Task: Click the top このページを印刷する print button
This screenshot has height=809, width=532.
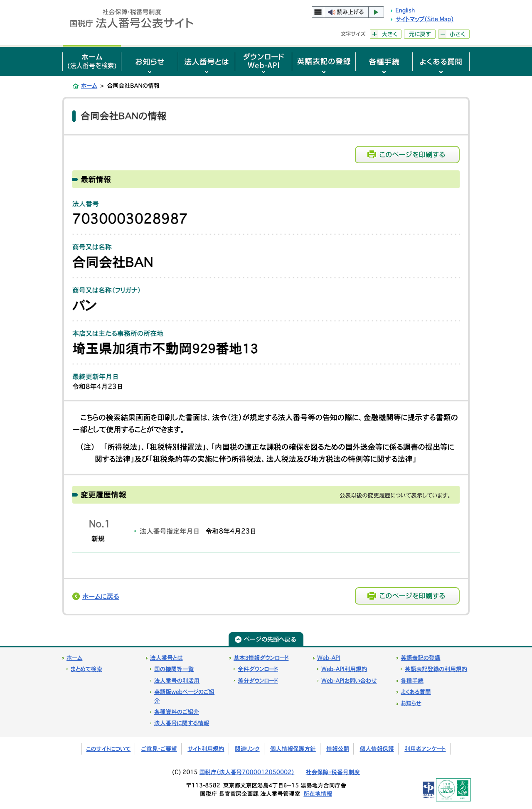Action: tap(407, 155)
